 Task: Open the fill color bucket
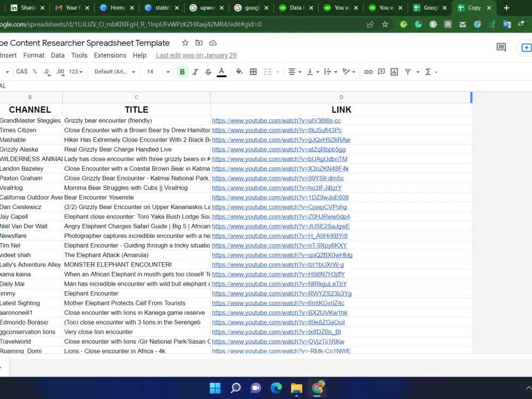pyautogui.click(x=239, y=72)
